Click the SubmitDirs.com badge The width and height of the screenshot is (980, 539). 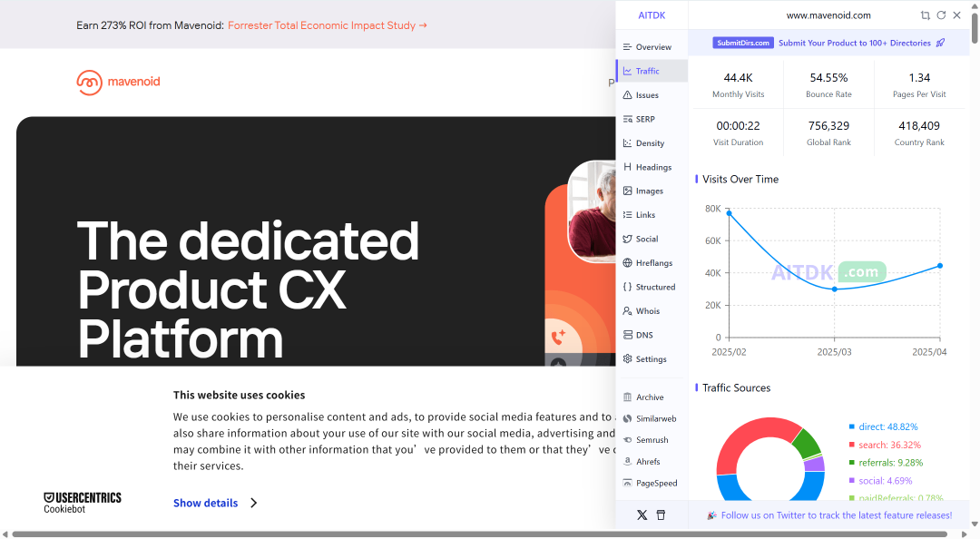743,43
